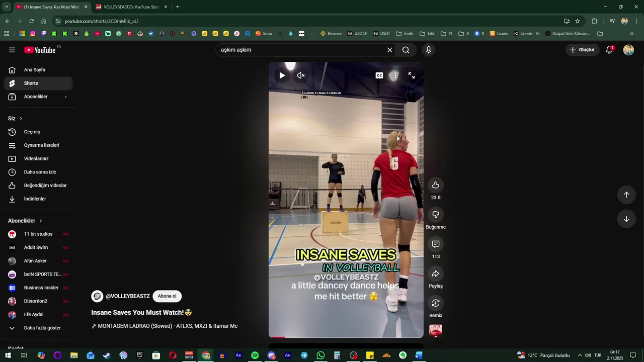Open Beğendiğim videolar
644x362 pixels.
click(39, 186)
